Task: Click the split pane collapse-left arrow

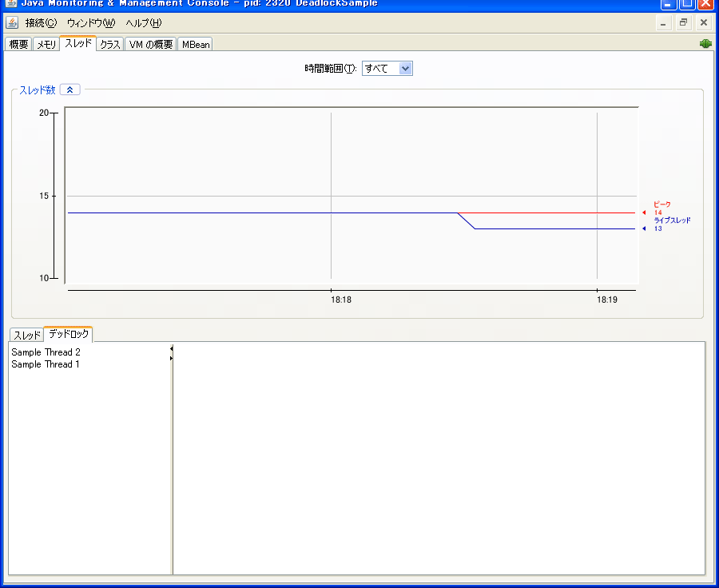Action: [x=172, y=348]
